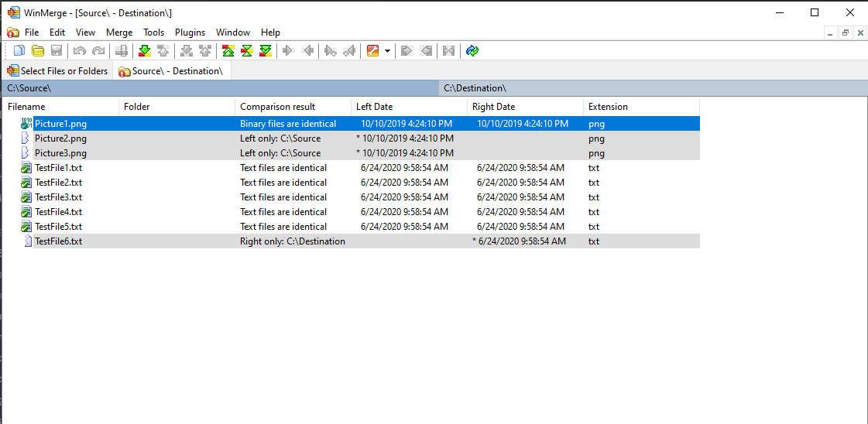Jump to first difference icon
Viewport: 868px width, 424px height.
[228, 51]
